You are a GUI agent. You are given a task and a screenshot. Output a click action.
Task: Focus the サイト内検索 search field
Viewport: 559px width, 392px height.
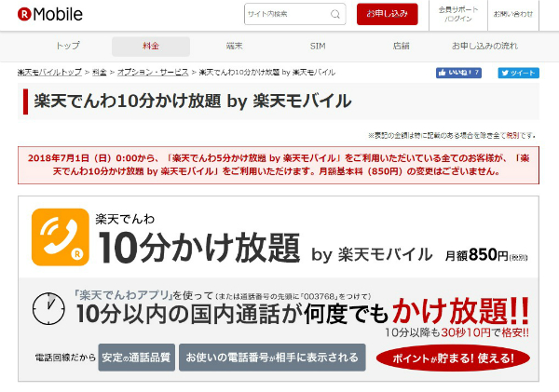(x=294, y=14)
